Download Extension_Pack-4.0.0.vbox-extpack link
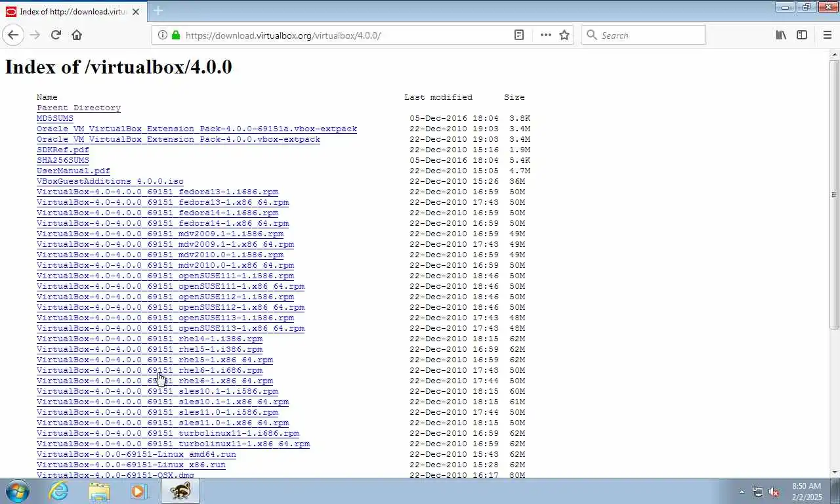The image size is (840, 504). point(178,139)
